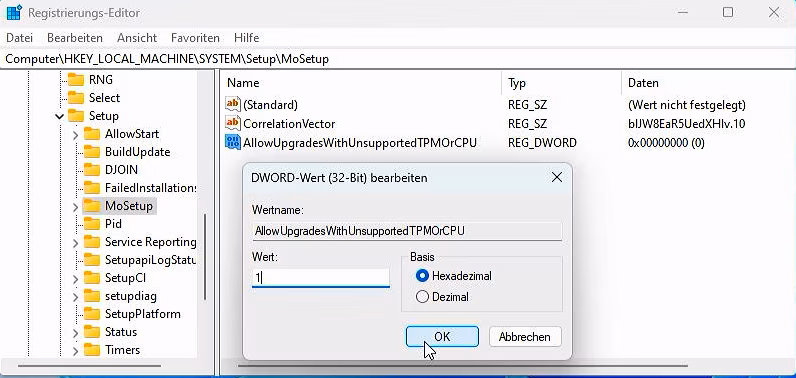Viewport: 796px width, 378px height.
Task: Expand the AllowStart tree node
Action: (75, 134)
